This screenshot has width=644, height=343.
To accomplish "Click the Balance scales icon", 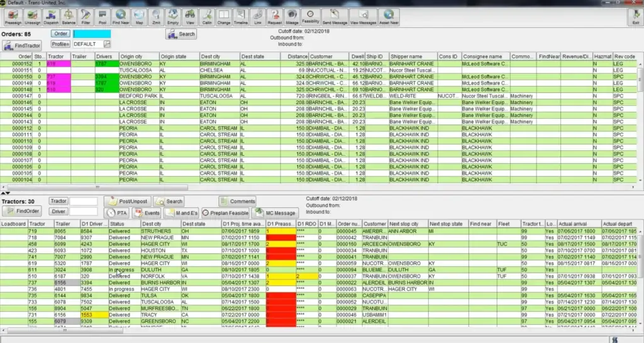I will click(x=69, y=17).
